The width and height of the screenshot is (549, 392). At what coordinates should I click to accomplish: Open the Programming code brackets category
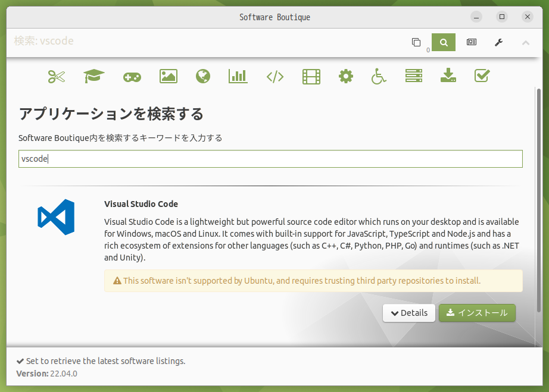tap(275, 77)
